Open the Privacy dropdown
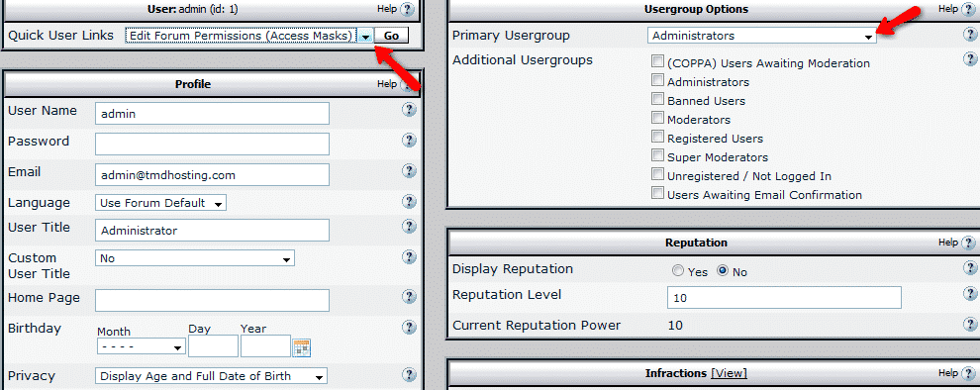The image size is (980, 390). 211,376
